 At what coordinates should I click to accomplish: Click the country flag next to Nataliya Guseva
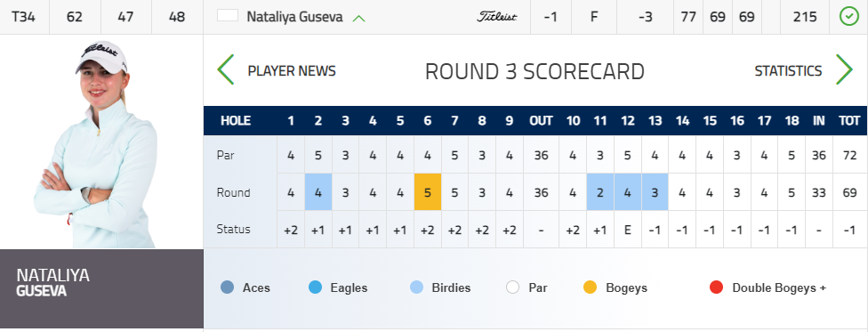point(228,15)
